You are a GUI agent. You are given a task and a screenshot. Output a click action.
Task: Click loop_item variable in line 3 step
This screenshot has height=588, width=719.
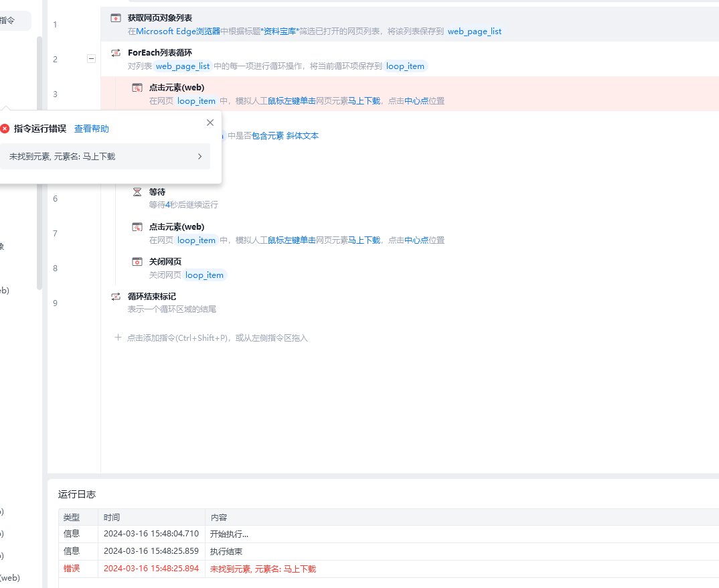(196, 101)
